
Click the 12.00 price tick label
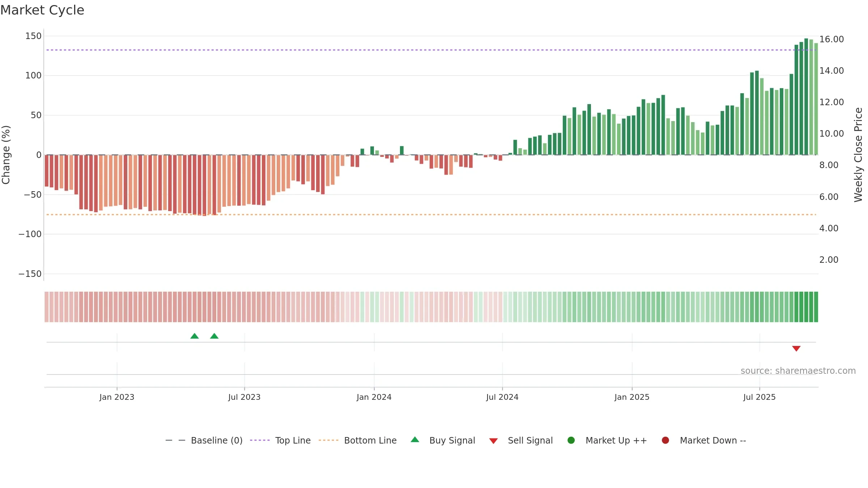click(831, 102)
